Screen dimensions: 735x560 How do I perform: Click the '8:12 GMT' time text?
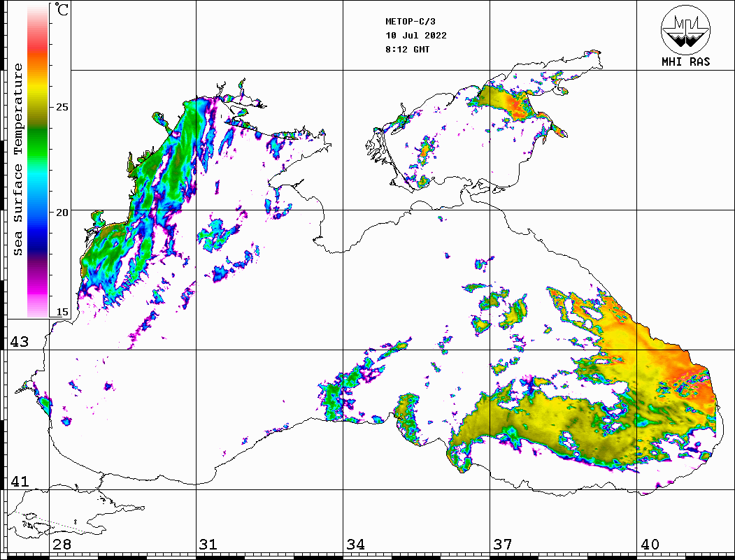(408, 50)
